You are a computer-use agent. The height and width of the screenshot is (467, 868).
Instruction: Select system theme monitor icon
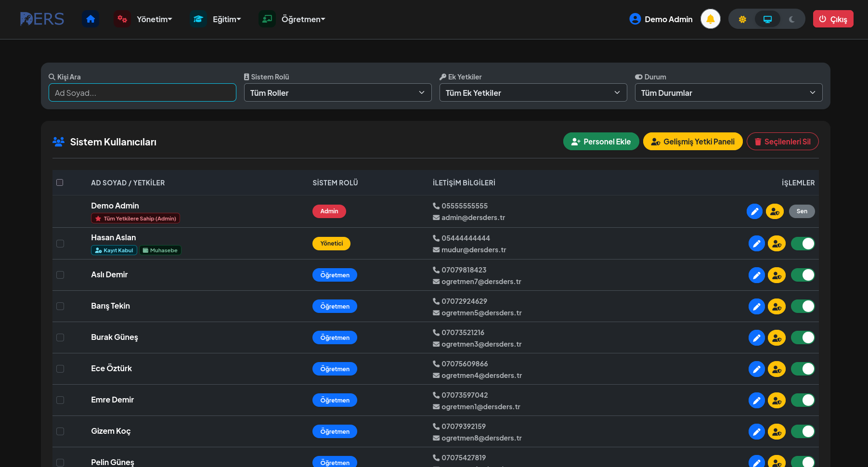[x=767, y=19]
